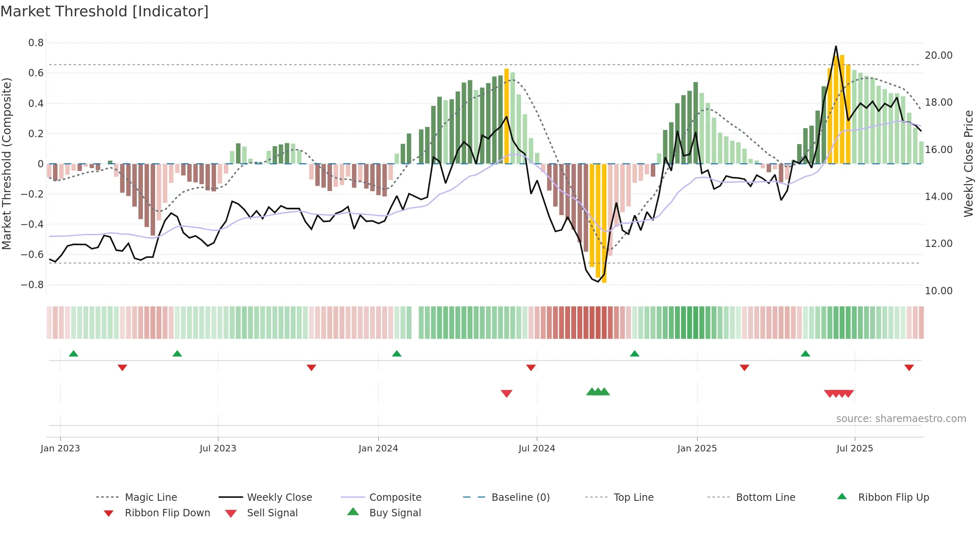
Task: Click the source: sharemaestro.com text
Action: (x=901, y=419)
